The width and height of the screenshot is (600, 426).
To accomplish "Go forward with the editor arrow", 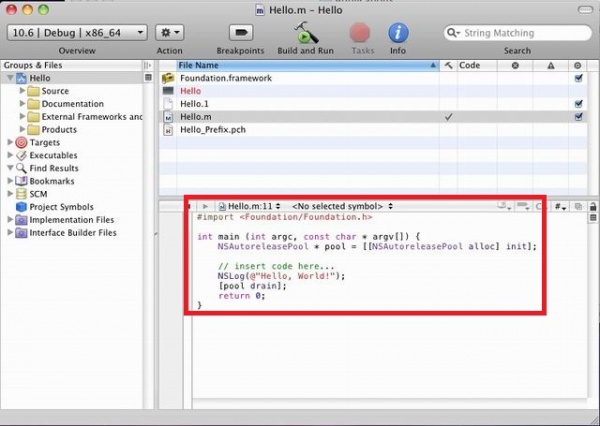I will [205, 206].
